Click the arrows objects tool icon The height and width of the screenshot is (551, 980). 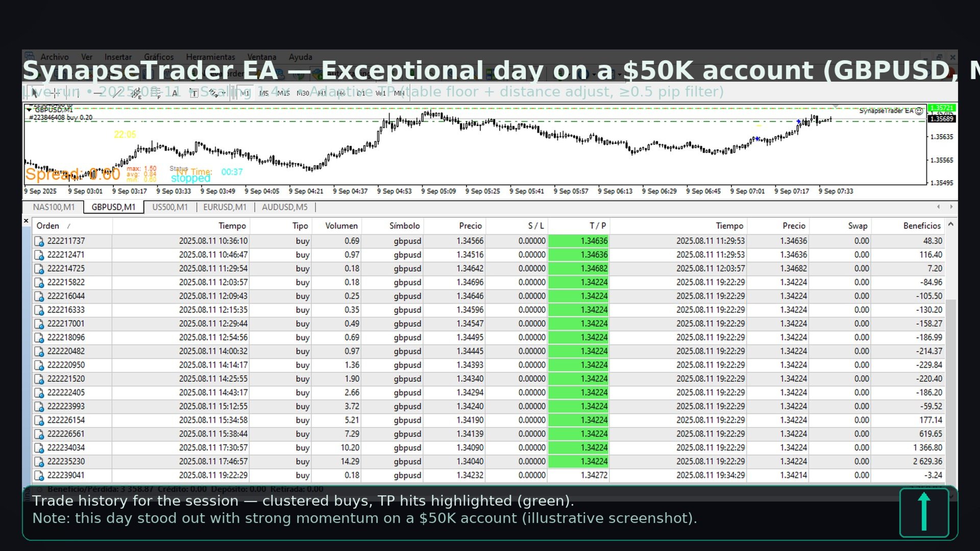(213, 93)
